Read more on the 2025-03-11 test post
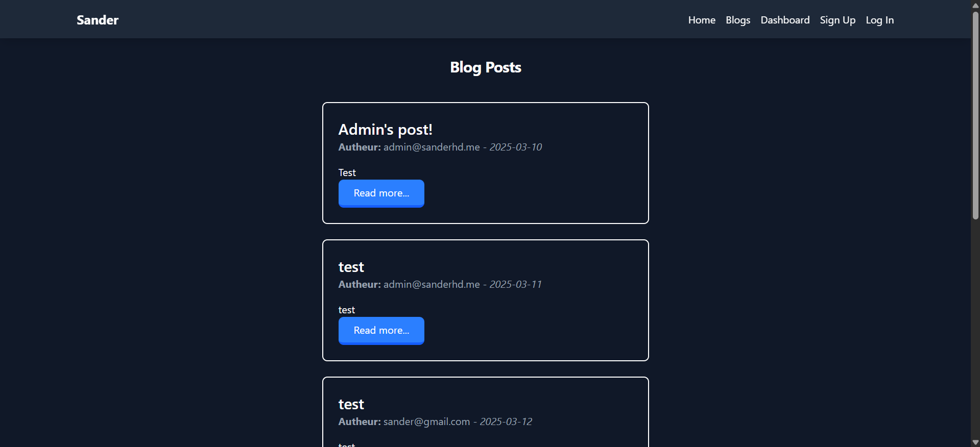 pyautogui.click(x=381, y=331)
